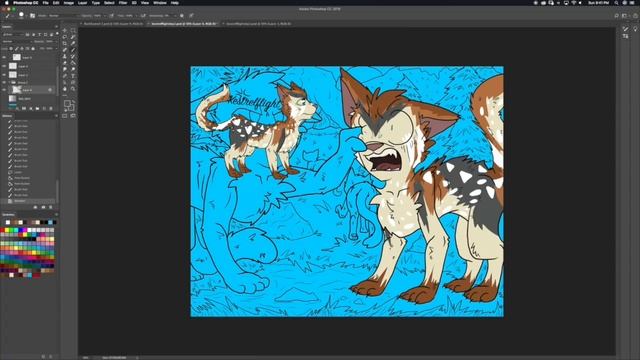The height and width of the screenshot is (360, 640).
Task: Select the Horizontal Type tool
Action: coord(73,76)
